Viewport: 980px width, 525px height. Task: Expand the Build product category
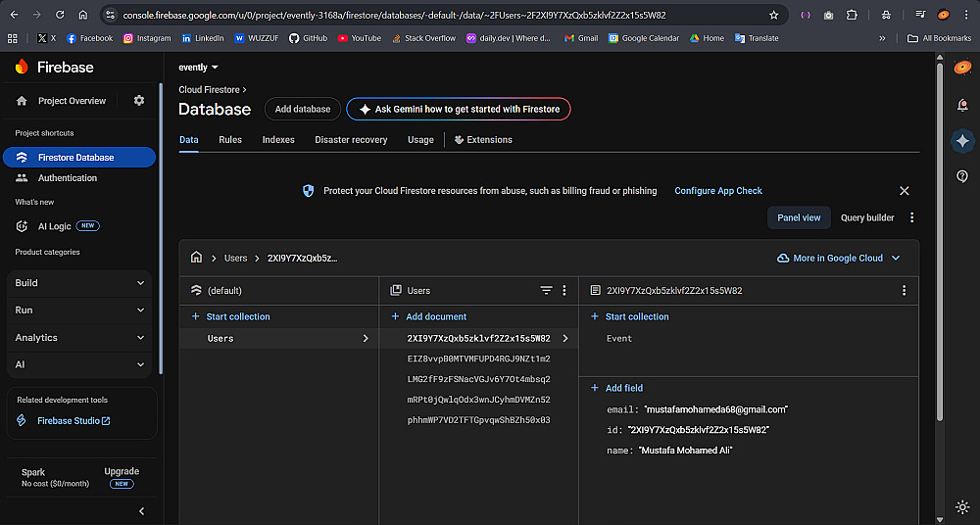pyautogui.click(x=80, y=283)
